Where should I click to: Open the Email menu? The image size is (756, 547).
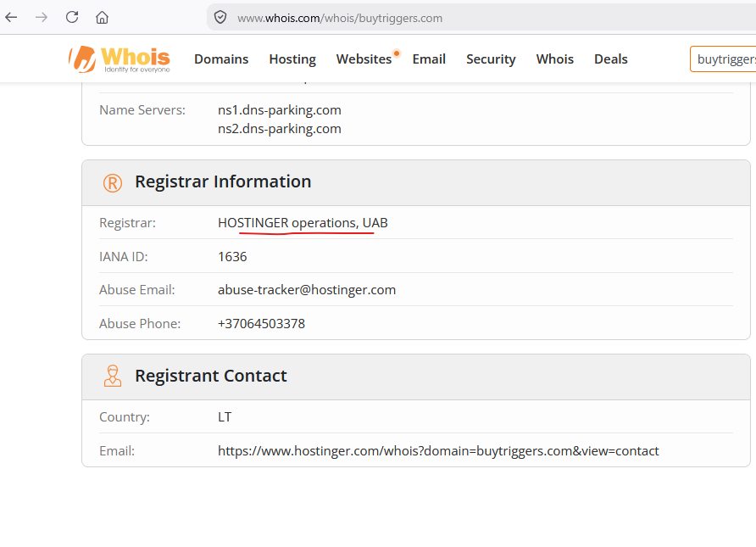[429, 59]
